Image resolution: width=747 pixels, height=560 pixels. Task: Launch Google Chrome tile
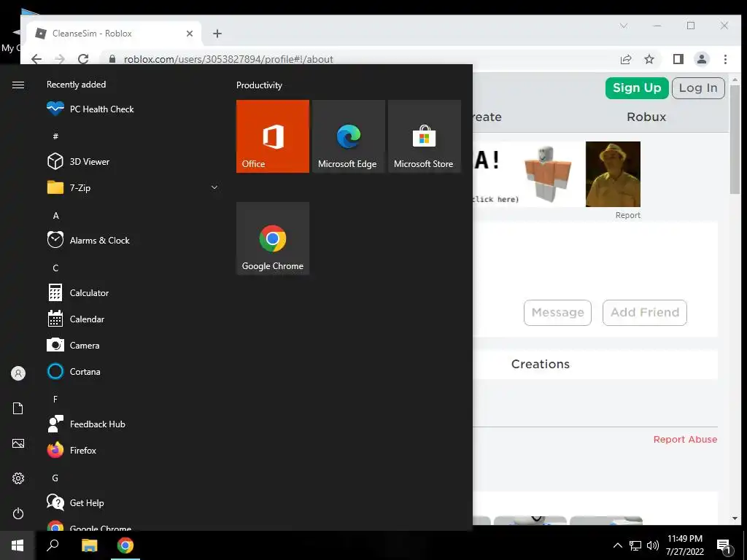(x=273, y=238)
